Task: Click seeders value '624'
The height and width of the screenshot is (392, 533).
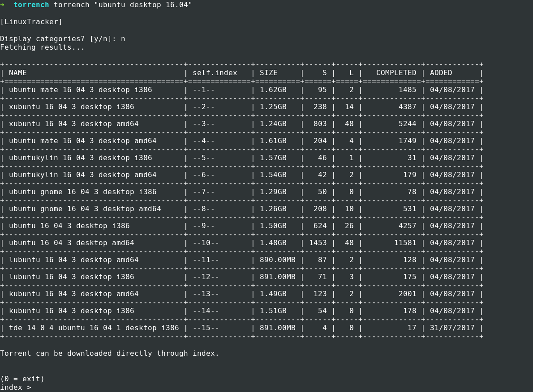Action: (320, 226)
